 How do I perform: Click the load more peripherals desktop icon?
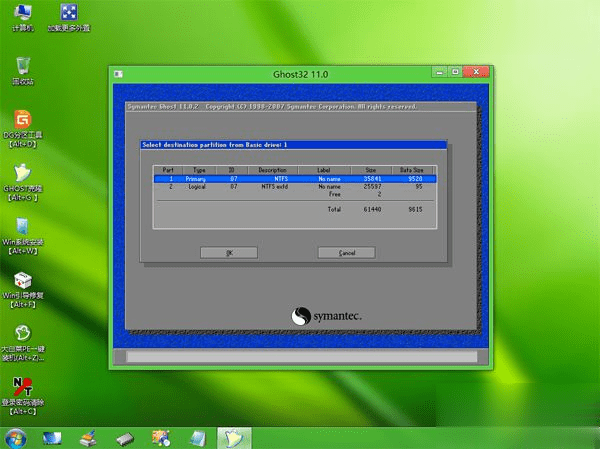click(69, 17)
